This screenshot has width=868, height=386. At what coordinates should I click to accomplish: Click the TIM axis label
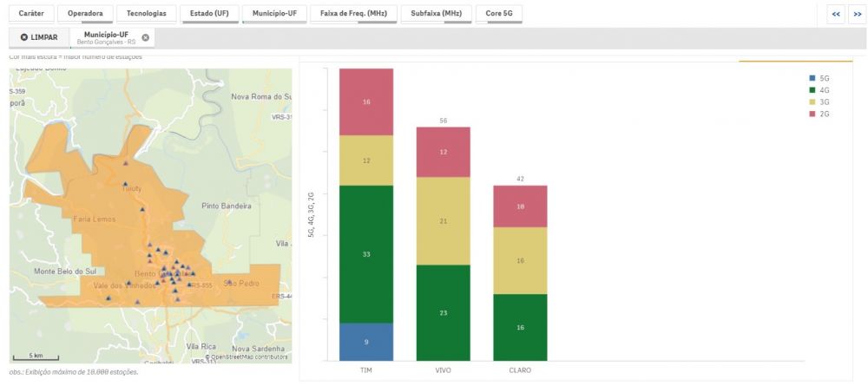(366, 370)
